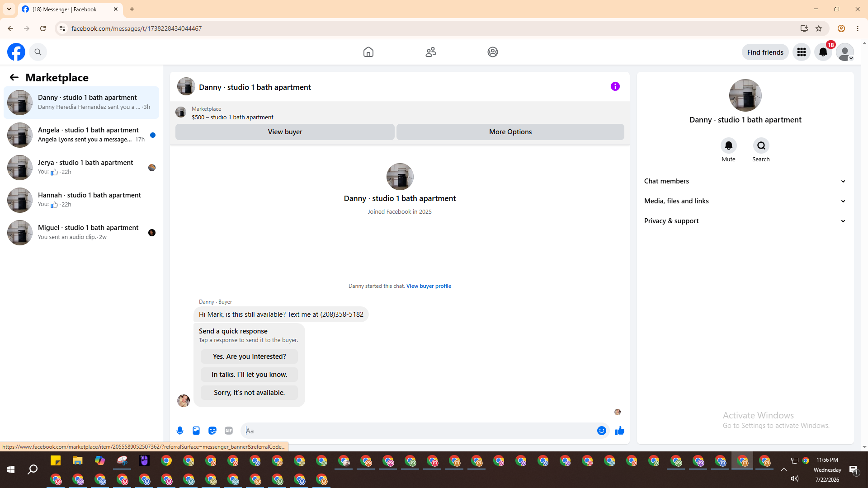Open More Options for the listing
This screenshot has width=868, height=488.
[510, 132]
